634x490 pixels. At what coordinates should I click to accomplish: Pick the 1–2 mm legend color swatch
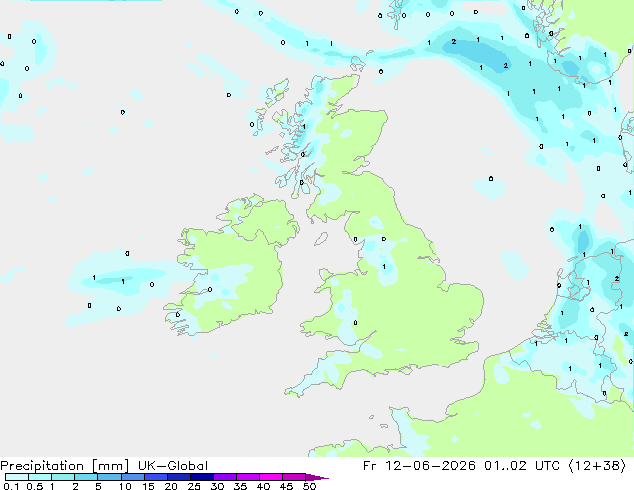click(x=63, y=477)
